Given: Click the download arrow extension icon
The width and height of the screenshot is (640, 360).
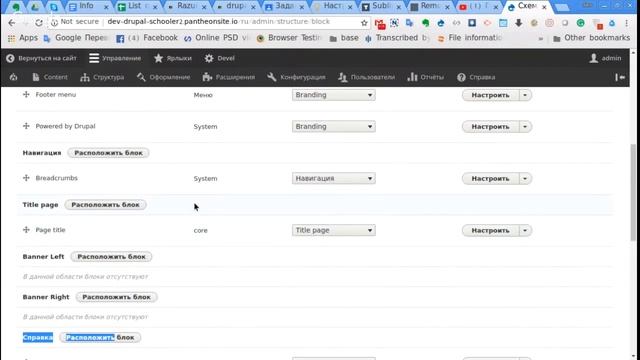Looking at the screenshot, I should (x=518, y=23).
